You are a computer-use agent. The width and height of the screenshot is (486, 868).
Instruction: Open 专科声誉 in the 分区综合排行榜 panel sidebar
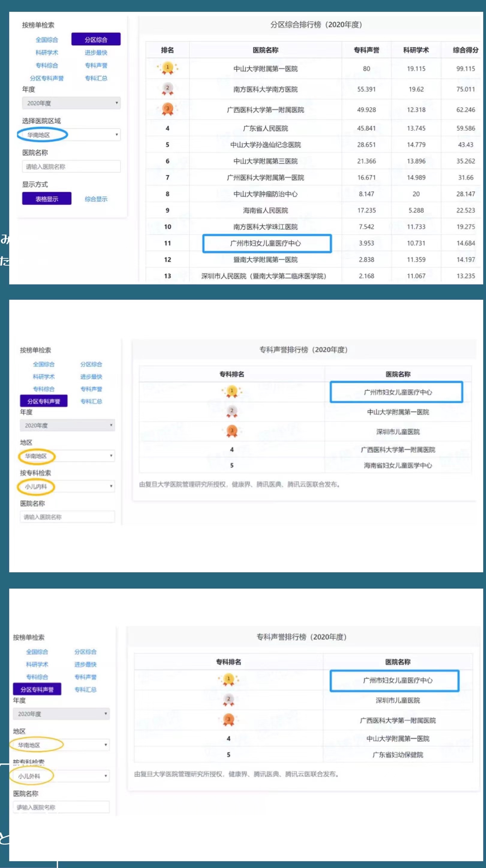pyautogui.click(x=96, y=65)
